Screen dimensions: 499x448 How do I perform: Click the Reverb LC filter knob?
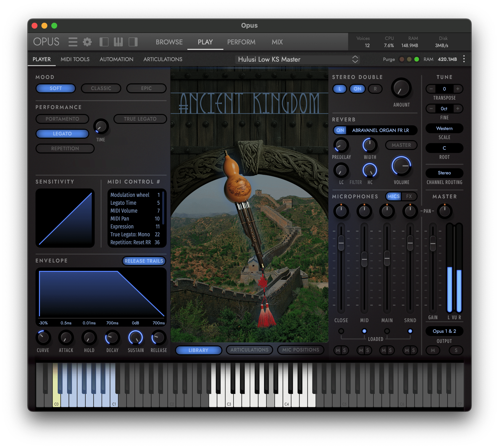(341, 170)
